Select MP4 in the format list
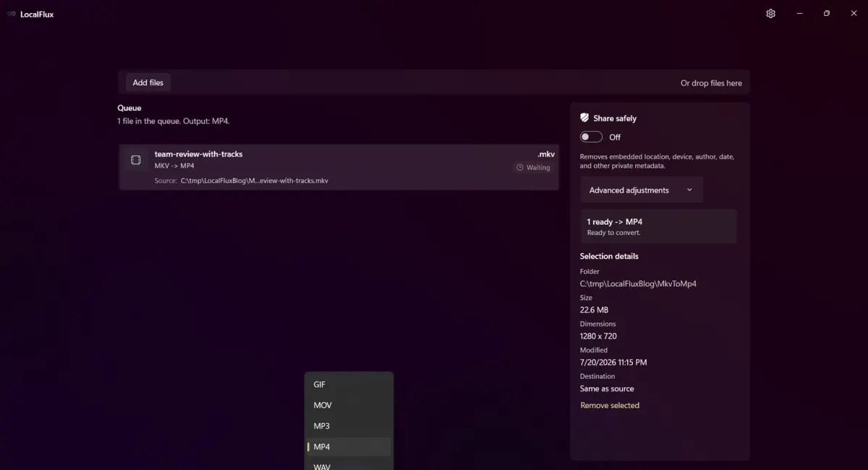Viewport: 868px width, 470px height. pos(349,447)
